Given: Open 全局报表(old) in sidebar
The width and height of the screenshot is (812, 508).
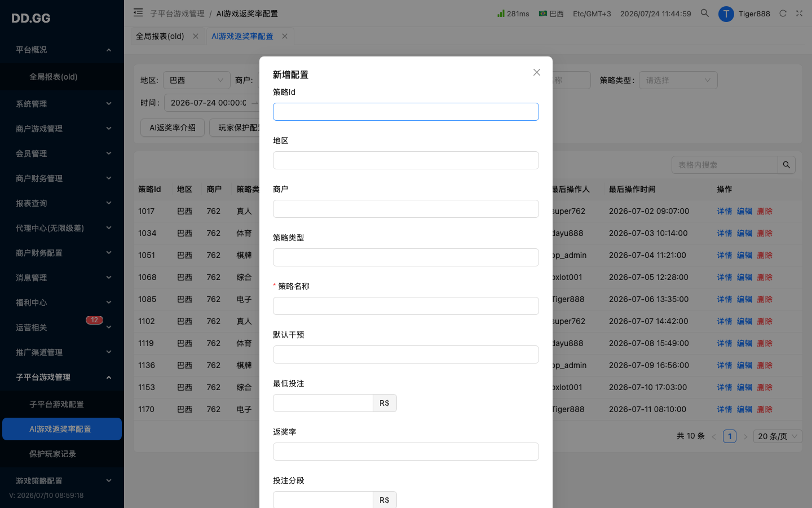Looking at the screenshot, I should [x=62, y=77].
